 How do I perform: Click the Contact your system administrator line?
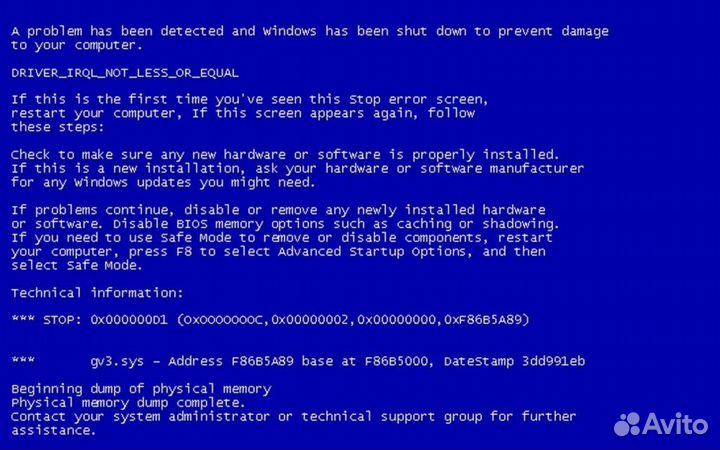tap(293, 416)
